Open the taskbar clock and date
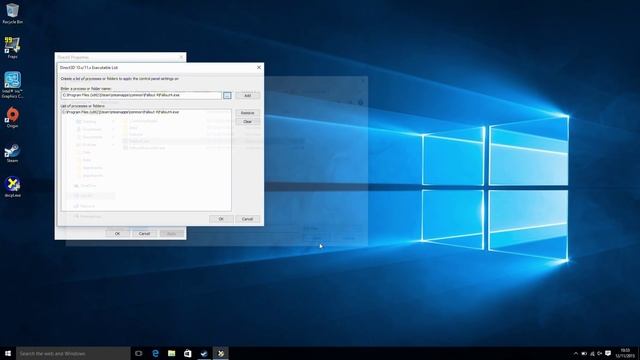Screen dimensions: 640x360 pyautogui.click(x=625, y=353)
